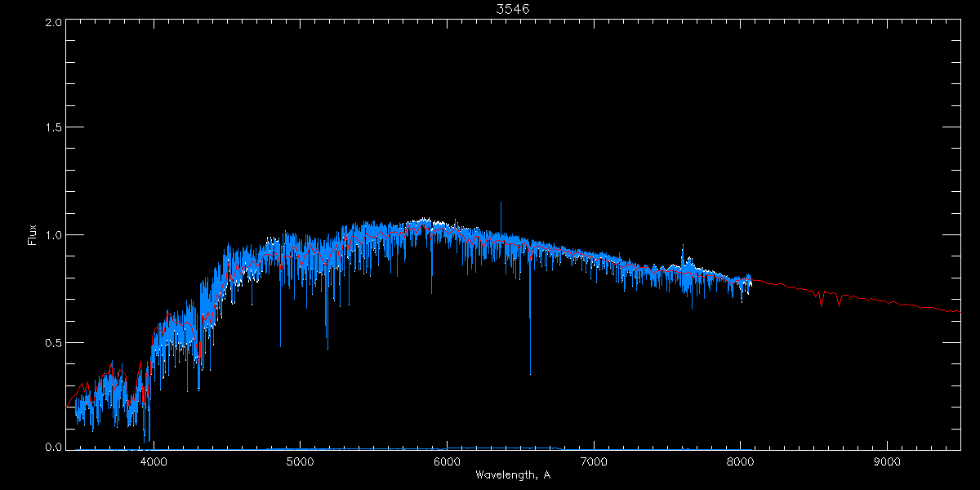Click the 1.0 flux tick label
The image size is (980, 490).
[52, 235]
